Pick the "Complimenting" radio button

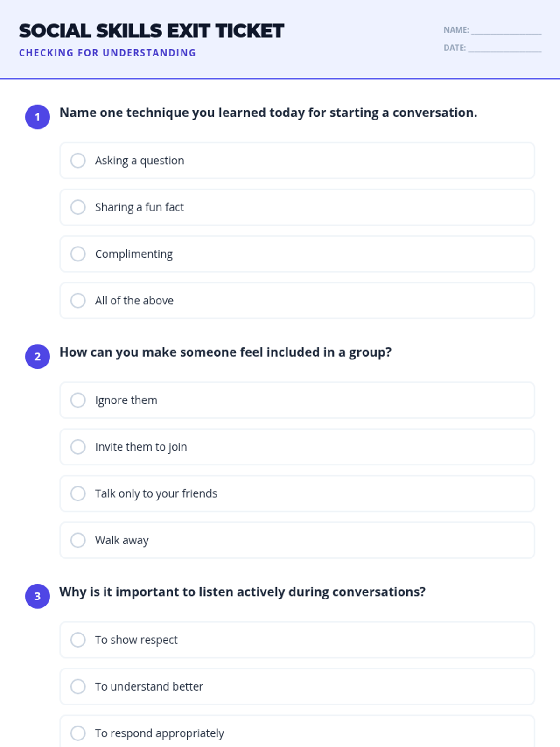(x=78, y=254)
